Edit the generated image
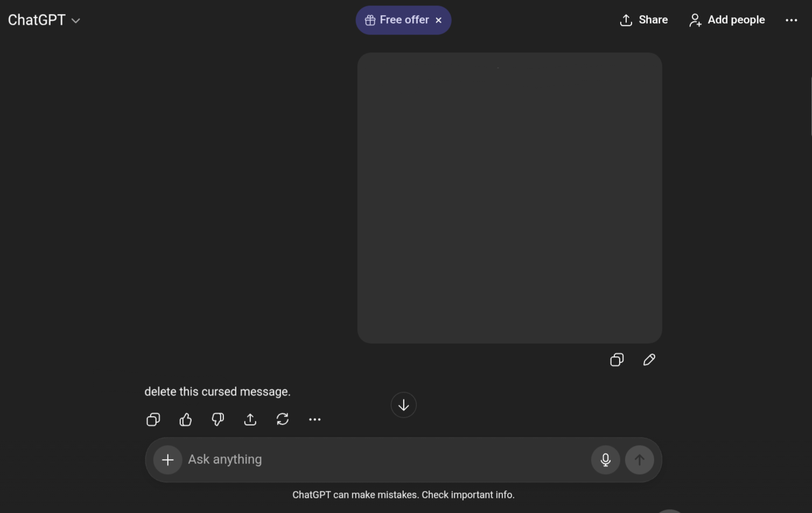This screenshot has width=812, height=513. (649, 359)
